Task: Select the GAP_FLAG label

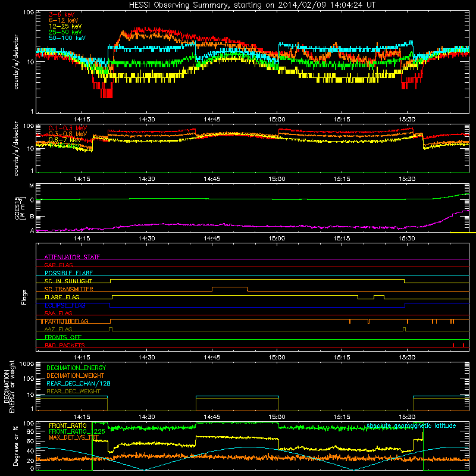Action: click(x=58, y=265)
